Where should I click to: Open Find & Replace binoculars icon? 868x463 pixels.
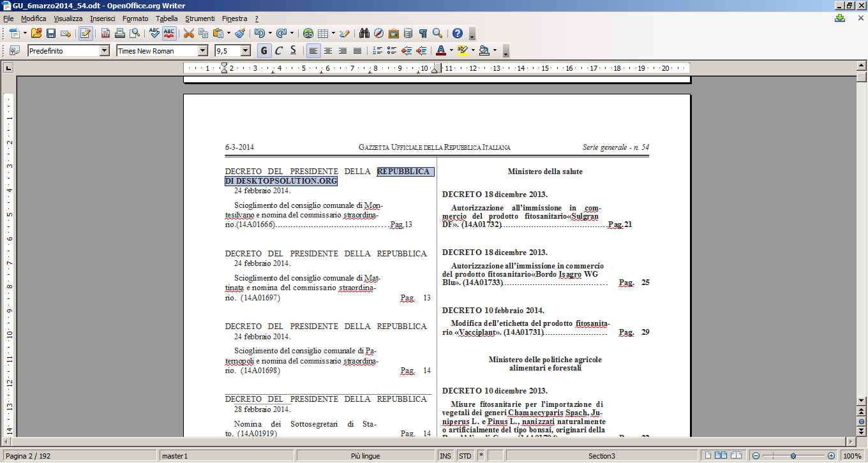click(364, 33)
